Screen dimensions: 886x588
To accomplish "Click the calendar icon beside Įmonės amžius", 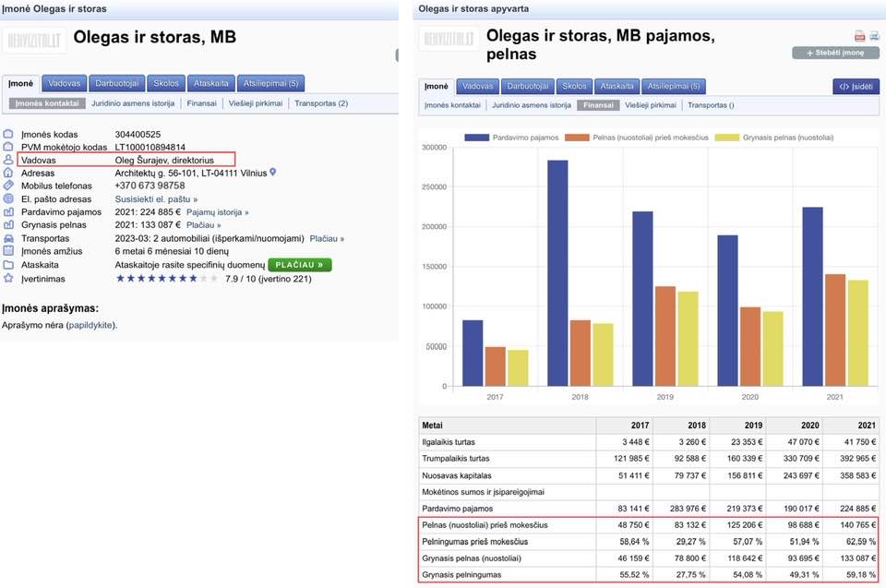I will [x=8, y=251].
